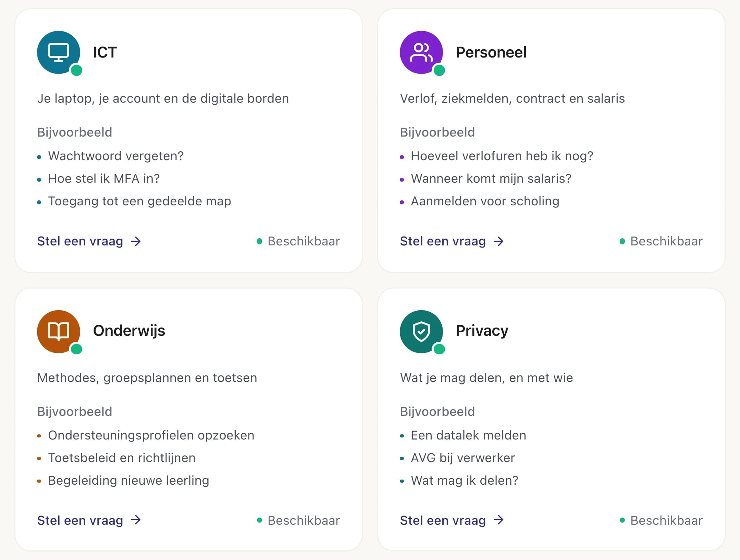Click Beschikbaar status in Personeel card
The width and height of the screenshot is (740, 560).
pos(661,241)
